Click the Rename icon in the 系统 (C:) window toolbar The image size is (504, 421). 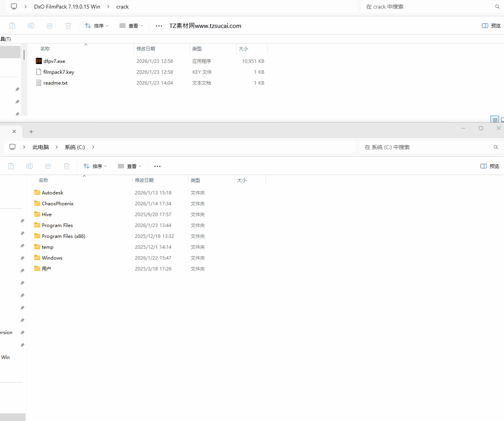[x=29, y=166]
